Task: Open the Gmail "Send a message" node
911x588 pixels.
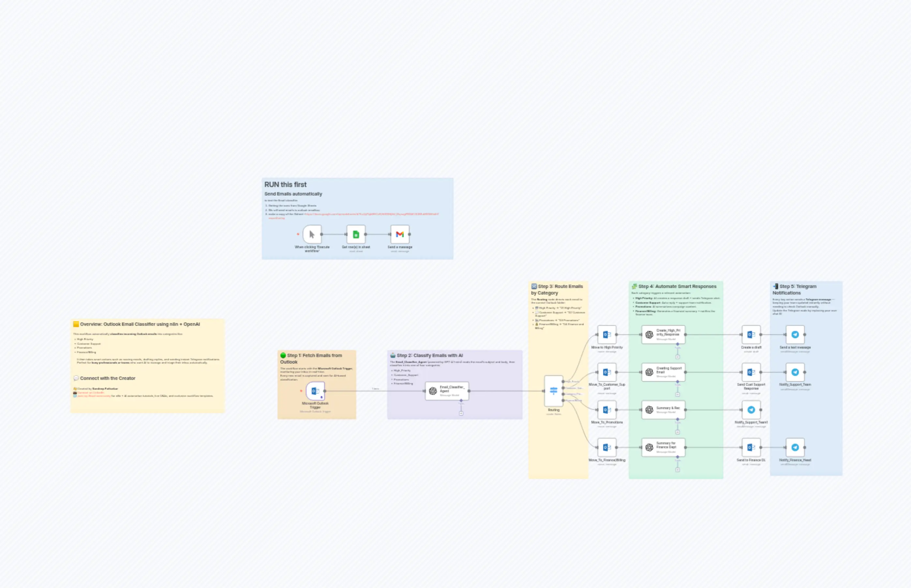Action: tap(400, 234)
